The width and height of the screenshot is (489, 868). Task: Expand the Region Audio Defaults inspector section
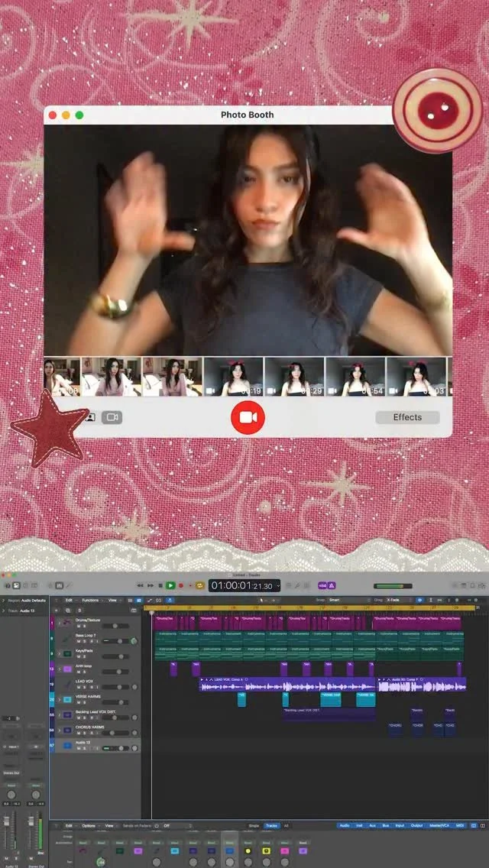3,600
